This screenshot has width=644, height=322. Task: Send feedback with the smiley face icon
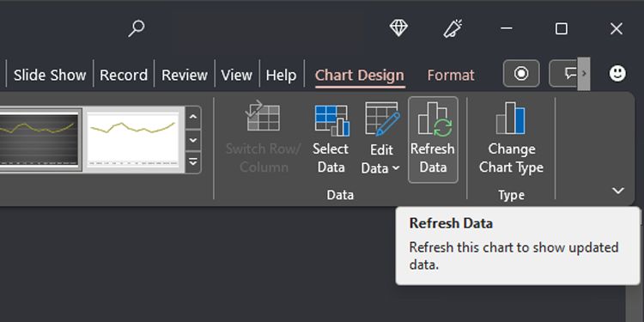617,74
